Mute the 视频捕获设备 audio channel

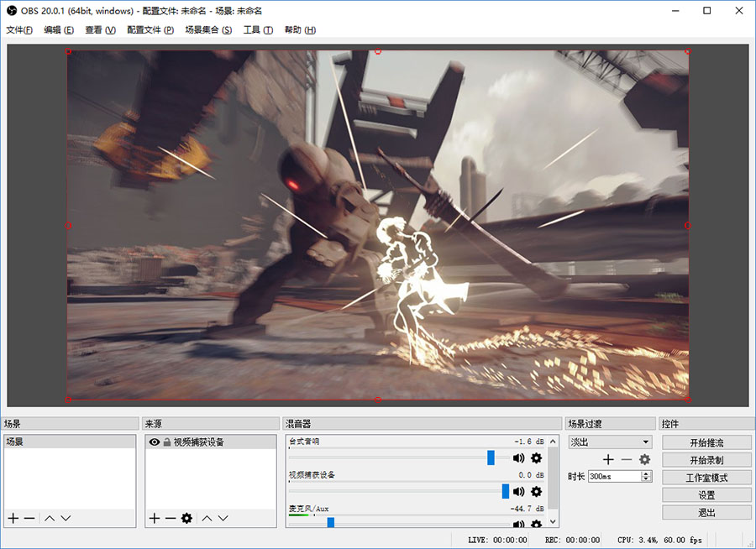click(518, 491)
